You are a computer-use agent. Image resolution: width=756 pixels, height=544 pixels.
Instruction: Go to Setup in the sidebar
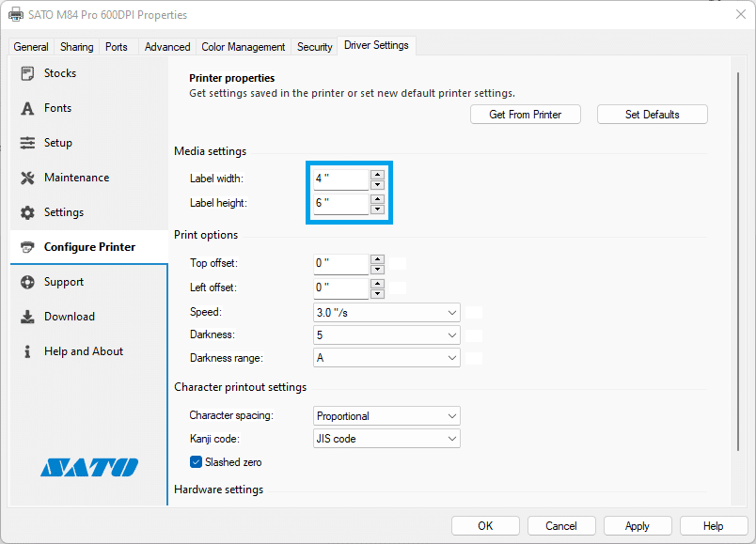(x=89, y=143)
